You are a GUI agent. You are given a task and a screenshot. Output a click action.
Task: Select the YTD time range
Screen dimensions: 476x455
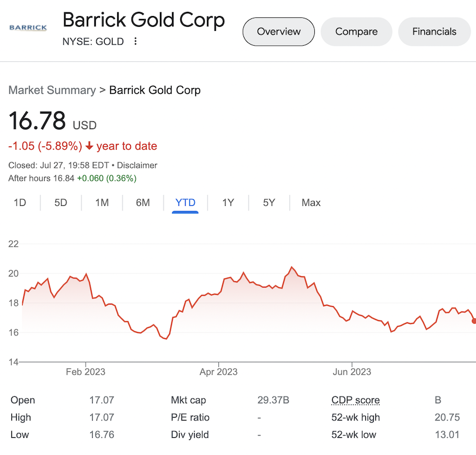click(x=185, y=202)
